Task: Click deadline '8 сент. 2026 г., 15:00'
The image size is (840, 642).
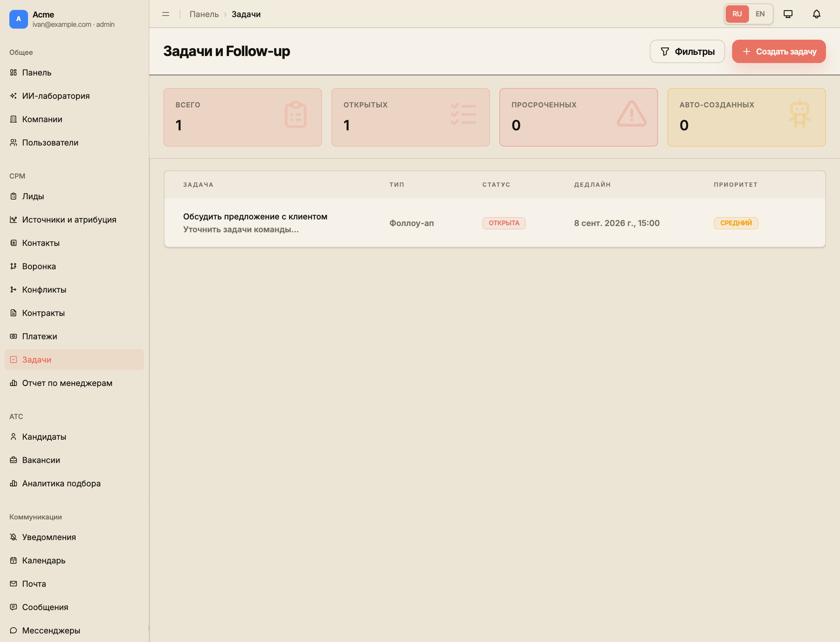Action: click(x=617, y=223)
